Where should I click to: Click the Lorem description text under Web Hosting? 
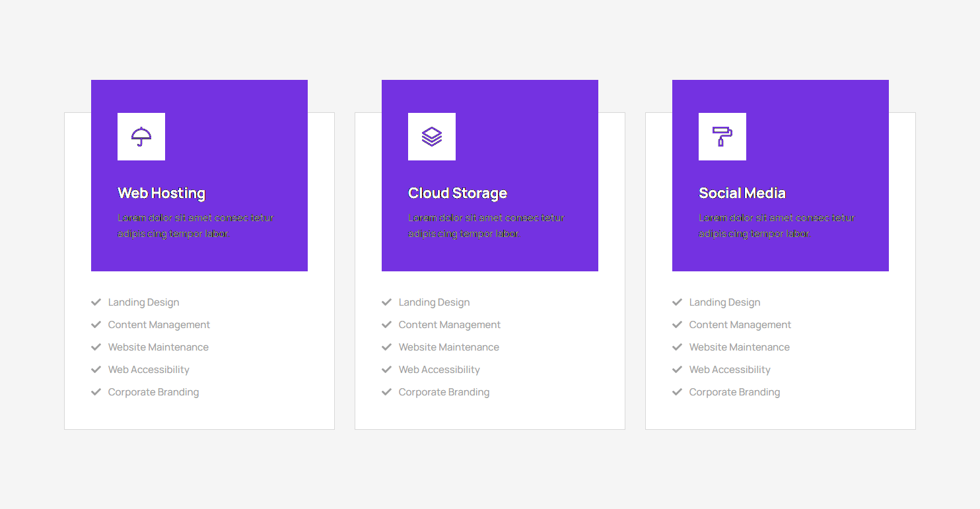(195, 226)
